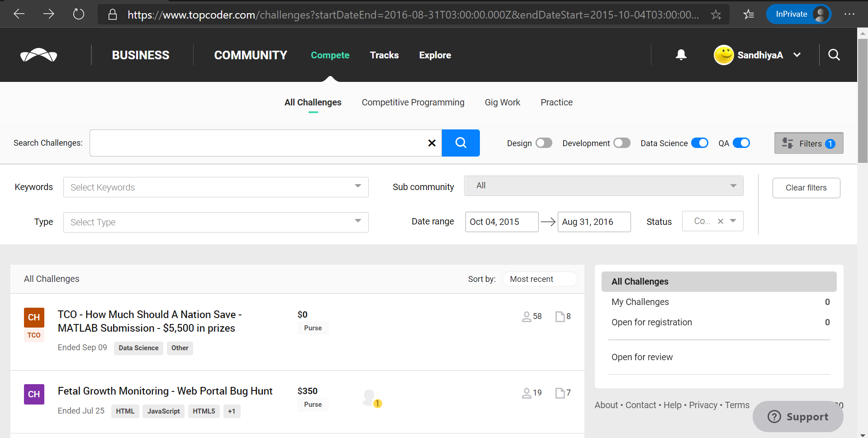Open the Select Type dropdown

click(x=216, y=222)
